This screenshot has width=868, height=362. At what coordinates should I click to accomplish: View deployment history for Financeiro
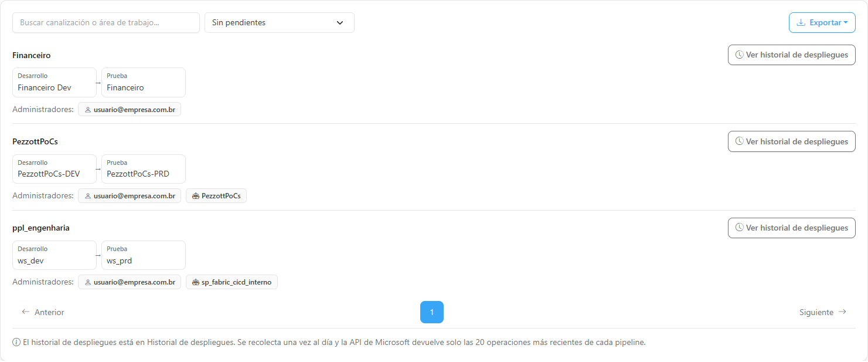[x=792, y=55]
